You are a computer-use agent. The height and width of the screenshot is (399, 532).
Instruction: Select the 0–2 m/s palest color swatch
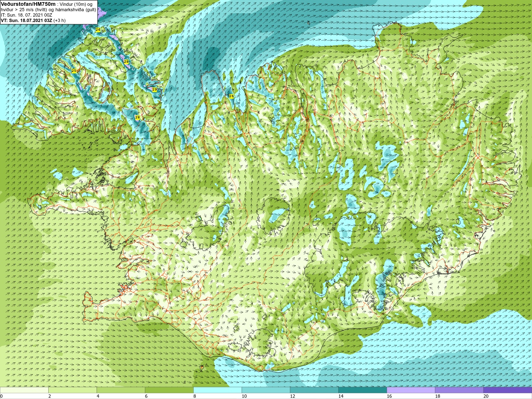coord(24,390)
